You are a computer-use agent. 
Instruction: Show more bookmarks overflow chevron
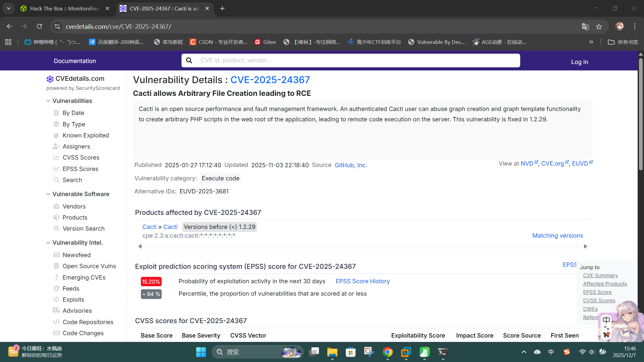click(591, 42)
